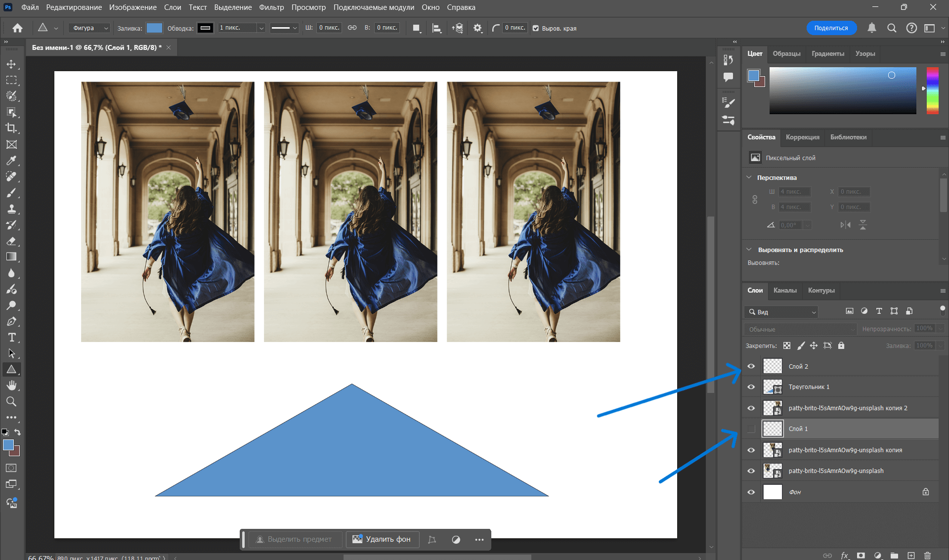Viewport: 949px width, 560px height.
Task: Open path alignment options icon
Action: point(436,28)
